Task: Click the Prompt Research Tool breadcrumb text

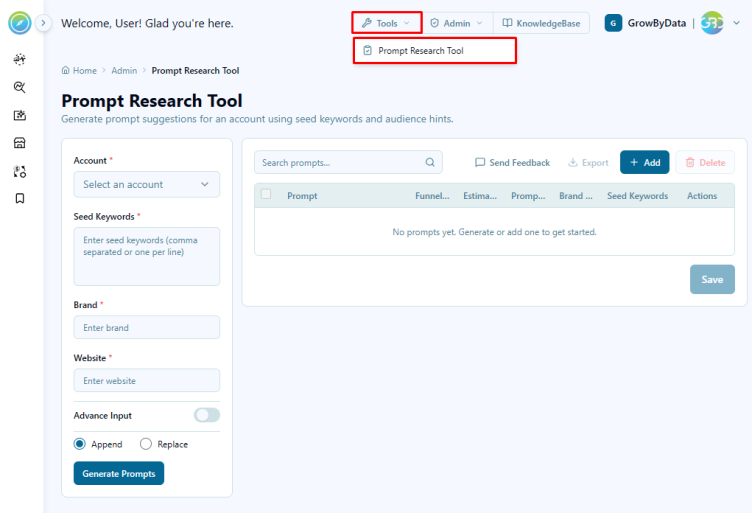Action: coord(195,70)
